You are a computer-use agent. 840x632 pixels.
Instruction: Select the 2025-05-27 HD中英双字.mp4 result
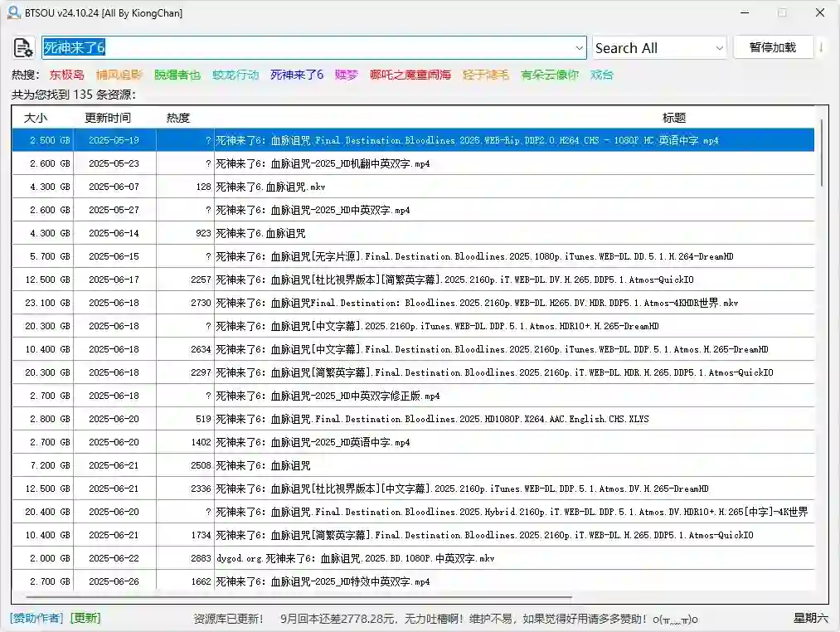tap(413, 210)
